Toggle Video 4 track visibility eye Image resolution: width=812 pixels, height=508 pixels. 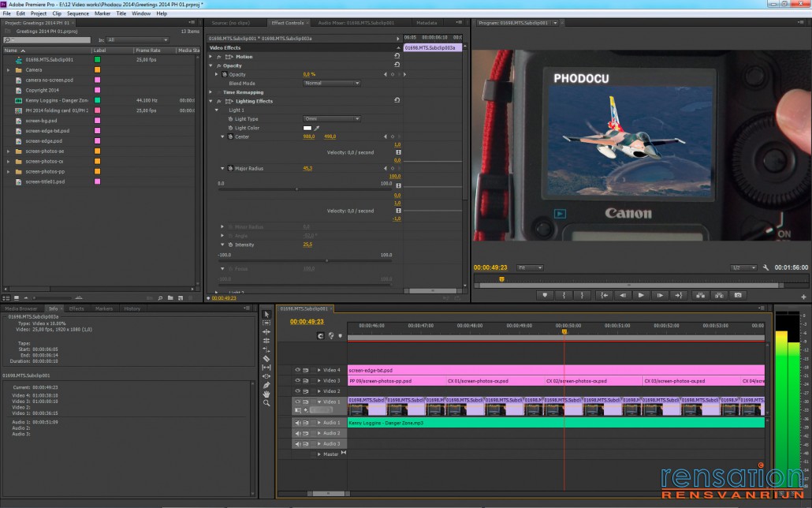click(297, 370)
